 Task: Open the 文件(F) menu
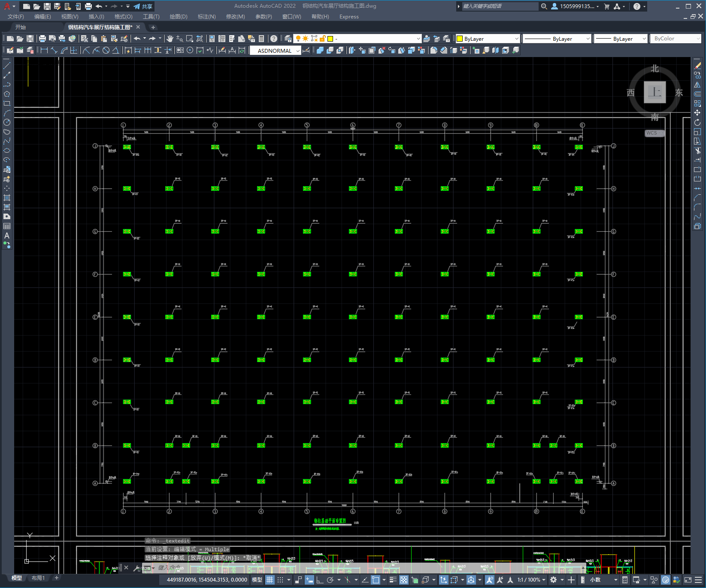(16, 17)
